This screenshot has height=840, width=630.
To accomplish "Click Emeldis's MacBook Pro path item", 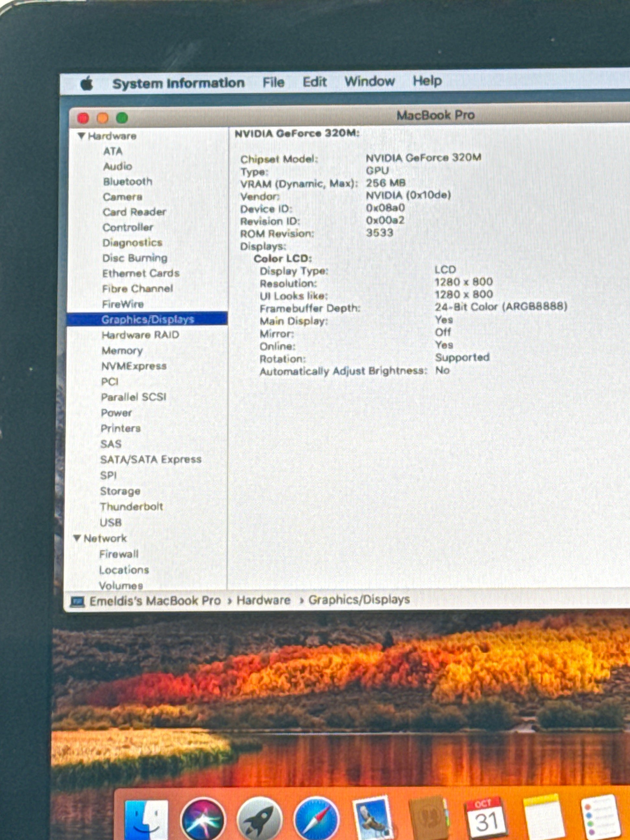I will 154,601.
